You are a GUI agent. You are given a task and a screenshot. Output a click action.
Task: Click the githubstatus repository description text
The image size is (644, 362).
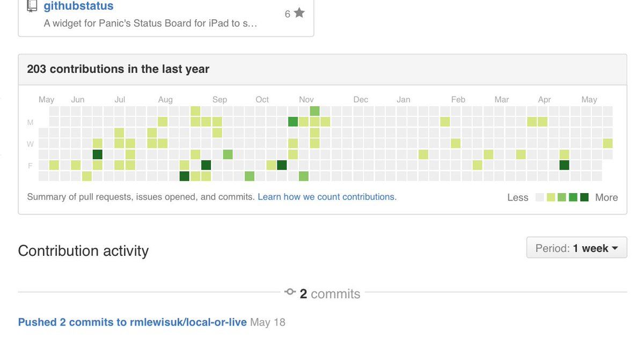tap(150, 24)
